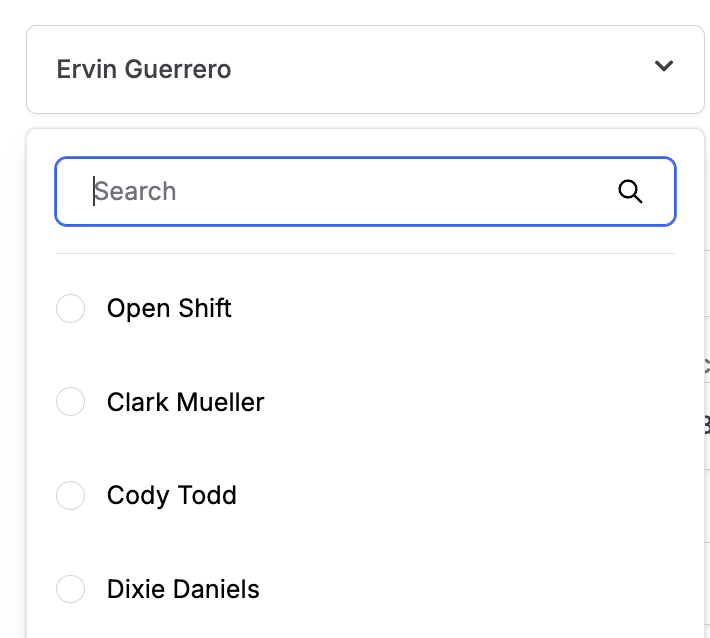
Task: Click the Open Shift option label
Action: 169,308
